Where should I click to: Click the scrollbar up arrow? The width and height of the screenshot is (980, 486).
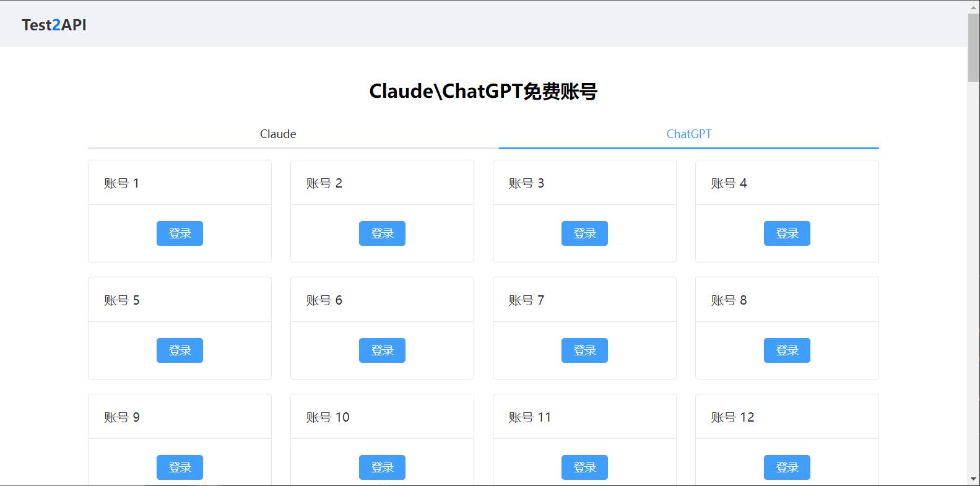974,6
